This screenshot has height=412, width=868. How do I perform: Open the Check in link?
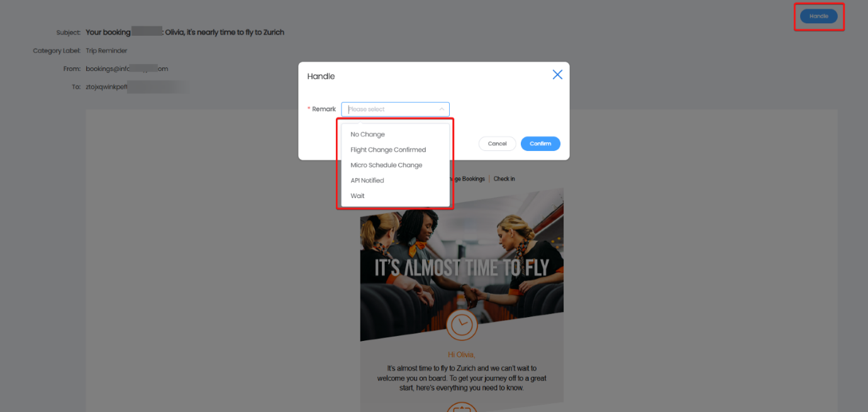[504, 179]
